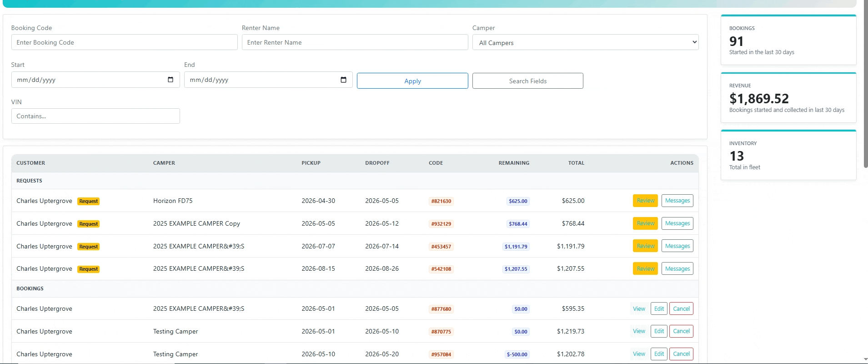Focus the Renter Name input field
This screenshot has height=364, width=868.
(355, 42)
